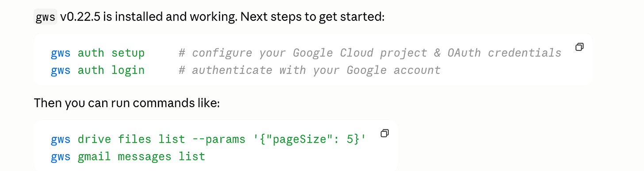Screen dimensions: 644x171
Task: Click 'OAuth credentials' in the comment
Action: pyautogui.click(x=504, y=53)
